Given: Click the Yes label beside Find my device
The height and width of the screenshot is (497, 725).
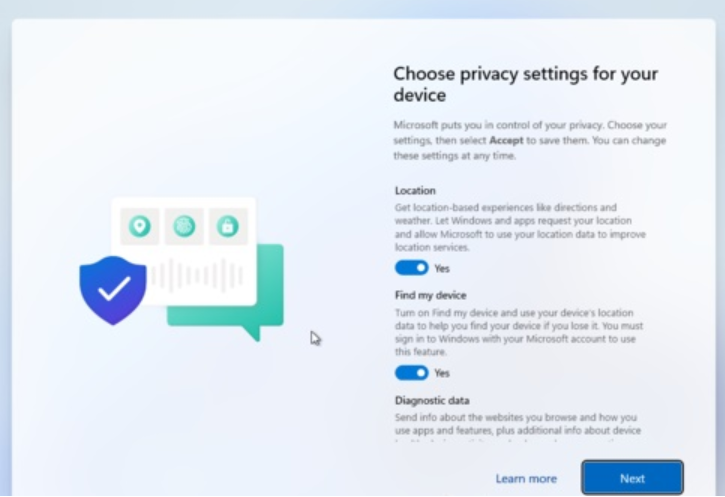Looking at the screenshot, I should (442, 373).
